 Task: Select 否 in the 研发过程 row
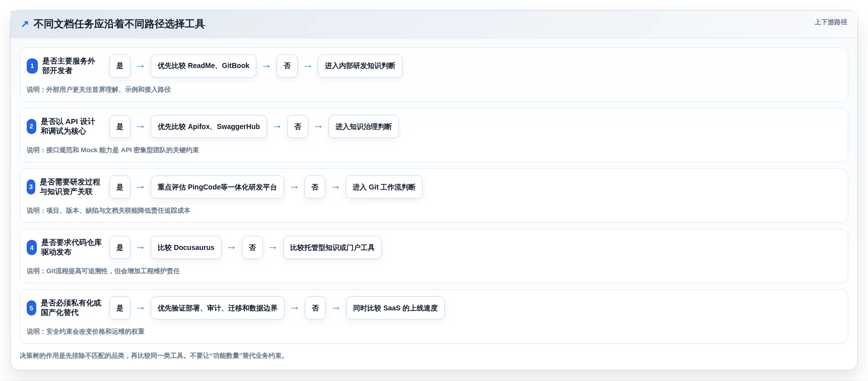(315, 187)
